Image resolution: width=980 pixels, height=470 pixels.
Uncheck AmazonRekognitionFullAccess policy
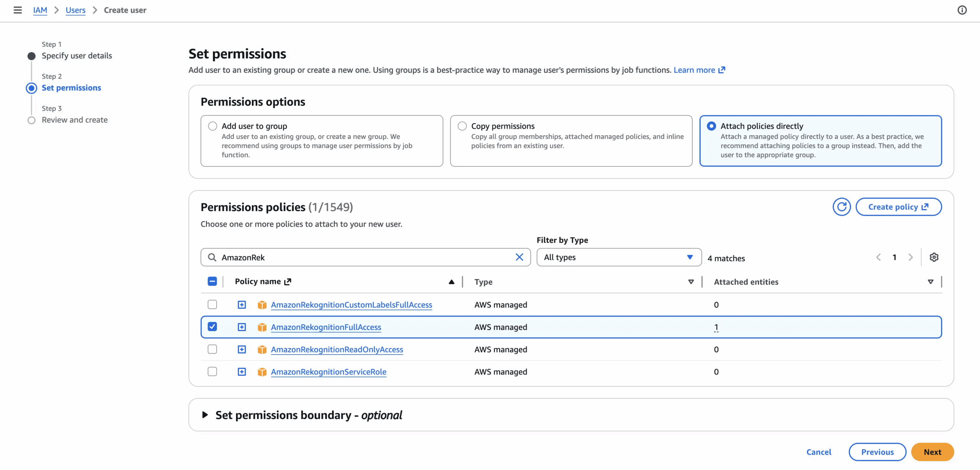click(212, 326)
